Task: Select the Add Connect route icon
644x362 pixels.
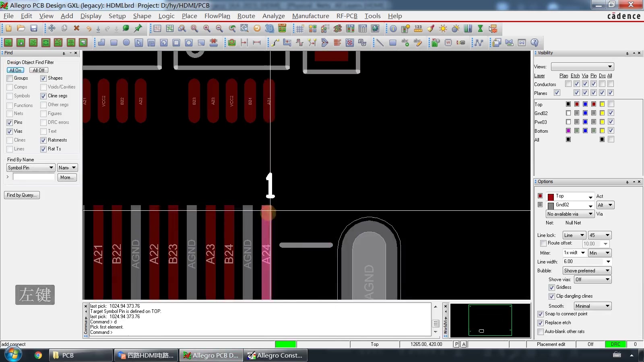Action: [x=275, y=43]
